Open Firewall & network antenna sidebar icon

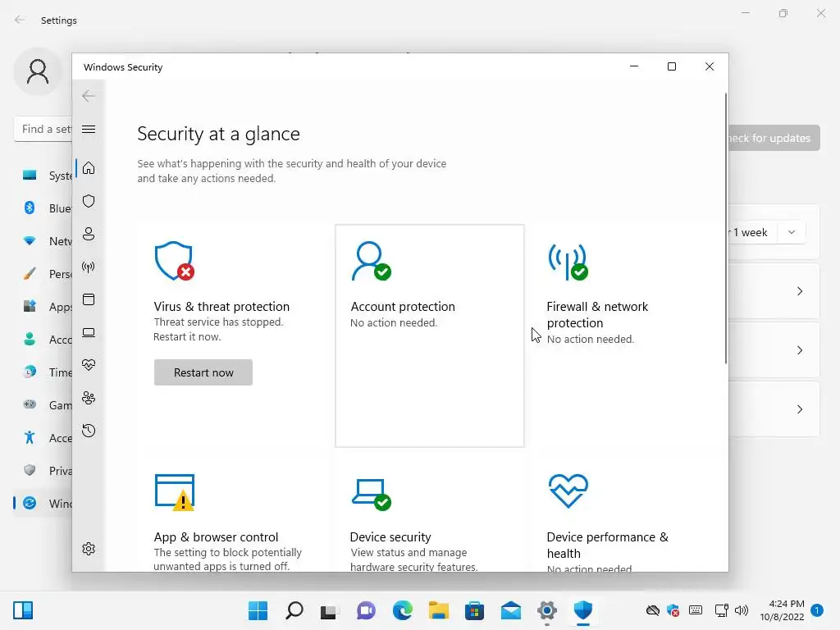tap(89, 267)
